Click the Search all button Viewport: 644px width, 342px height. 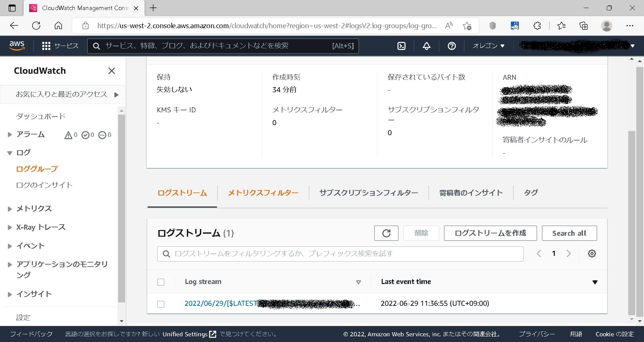pos(569,233)
